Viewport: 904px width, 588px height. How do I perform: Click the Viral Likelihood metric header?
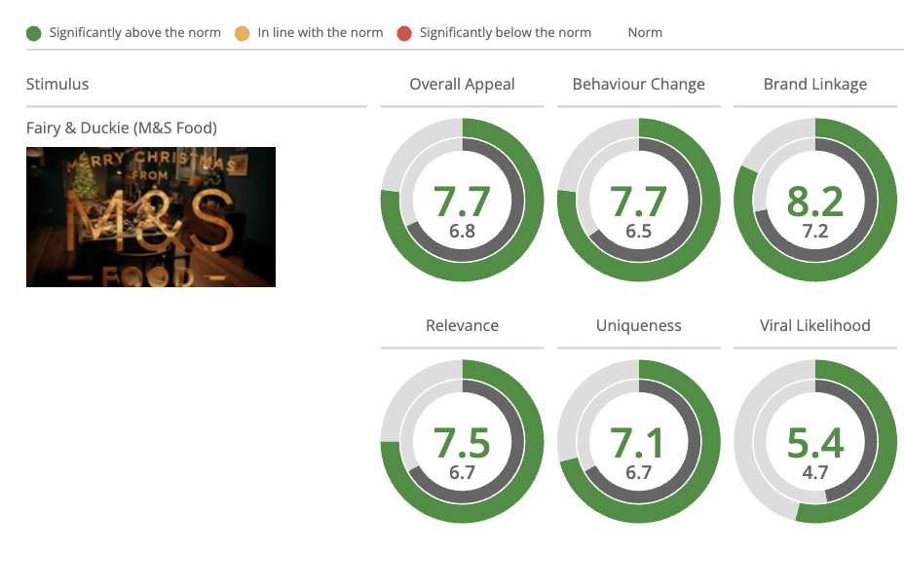pos(815,325)
